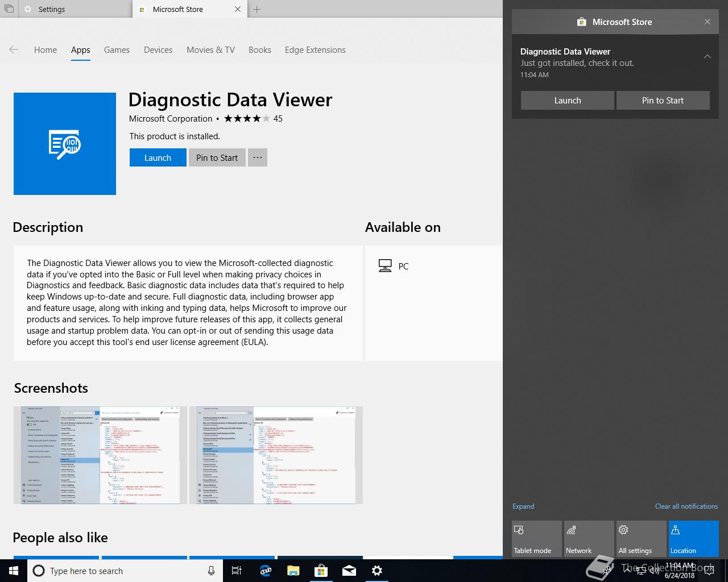This screenshot has width=728, height=582.
Task: Clear all notifications in Action Center
Action: [686, 506]
